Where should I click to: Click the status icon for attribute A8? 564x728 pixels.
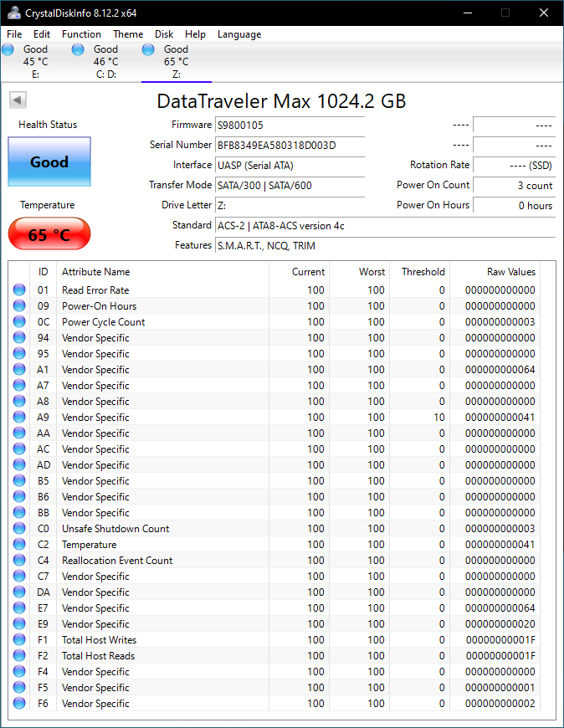[19, 401]
